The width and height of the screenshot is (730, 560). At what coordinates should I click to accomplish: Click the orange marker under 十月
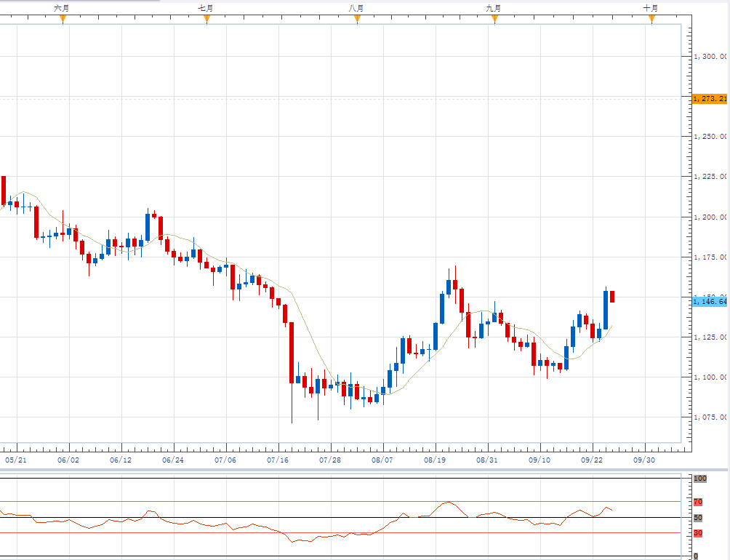point(651,19)
